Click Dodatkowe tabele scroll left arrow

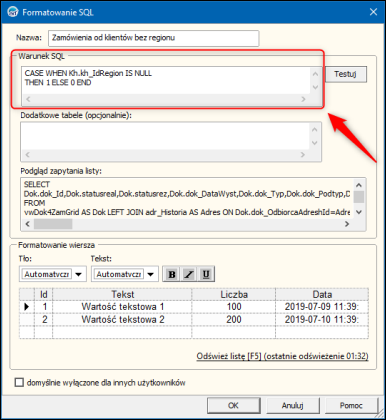tap(28, 155)
